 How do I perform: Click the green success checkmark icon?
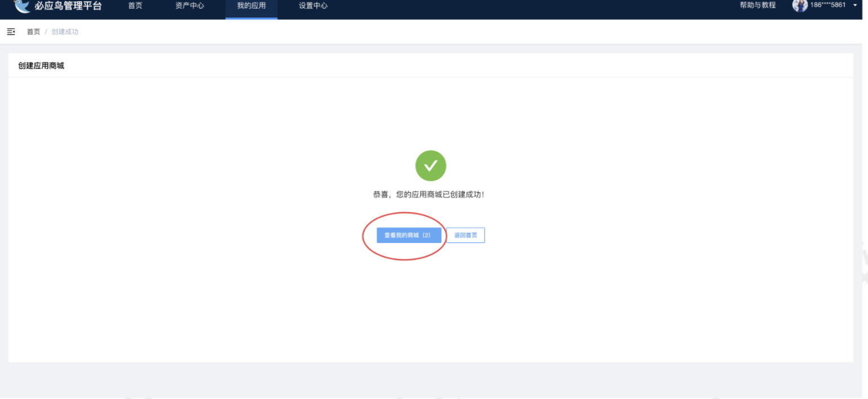click(431, 166)
